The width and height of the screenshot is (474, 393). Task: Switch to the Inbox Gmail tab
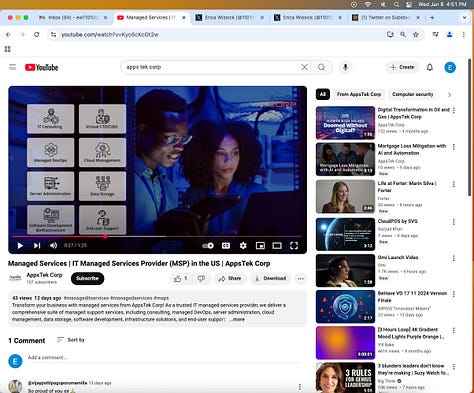click(74, 17)
